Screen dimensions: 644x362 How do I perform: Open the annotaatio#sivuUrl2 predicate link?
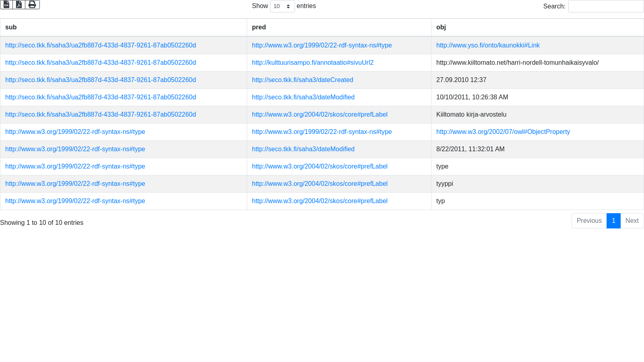pyautogui.click(x=313, y=63)
